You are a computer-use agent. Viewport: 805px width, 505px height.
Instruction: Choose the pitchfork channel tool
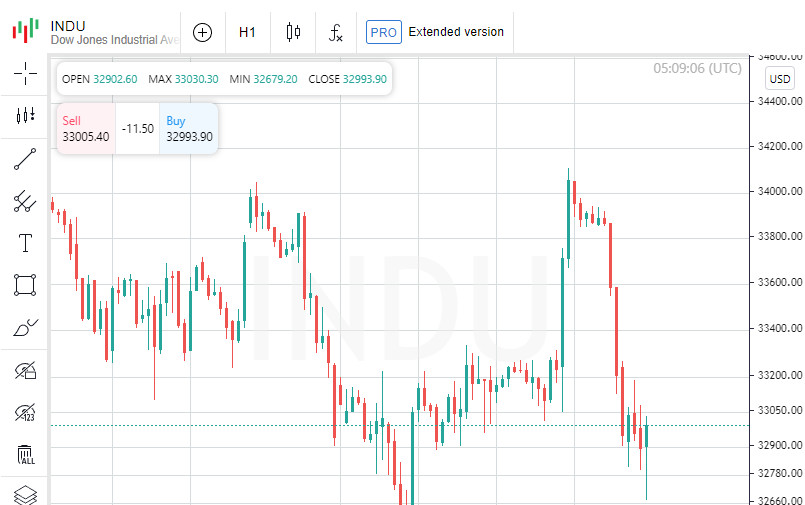(25, 201)
